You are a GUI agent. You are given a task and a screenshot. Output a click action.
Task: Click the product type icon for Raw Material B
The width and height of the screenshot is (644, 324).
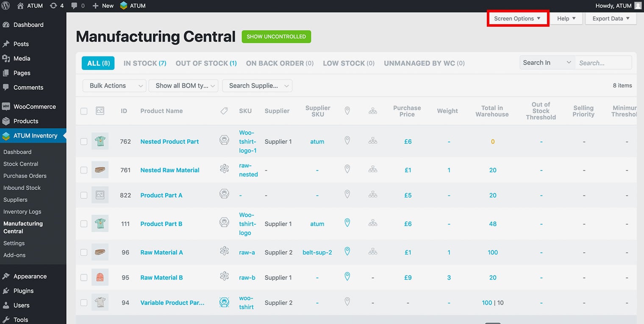tap(224, 277)
